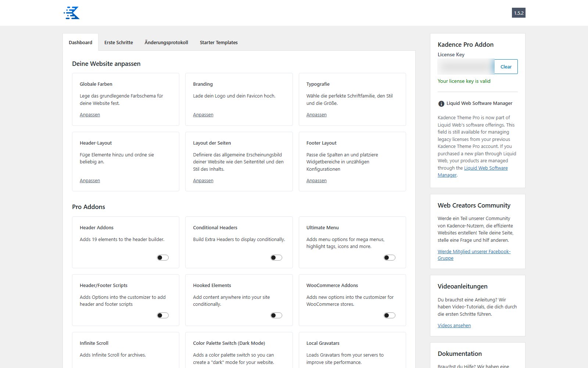This screenshot has height=368, width=588.
Task: Click Werde Mitglied unserer Facebook-Gruppe link
Action: (474, 255)
